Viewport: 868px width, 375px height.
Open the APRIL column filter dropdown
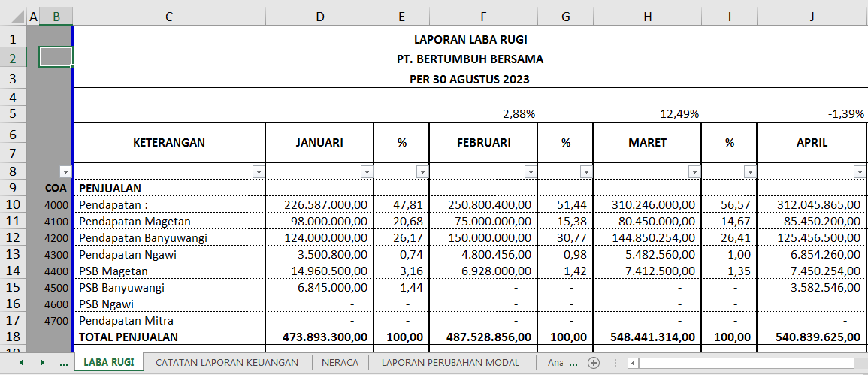pyautogui.click(x=858, y=172)
